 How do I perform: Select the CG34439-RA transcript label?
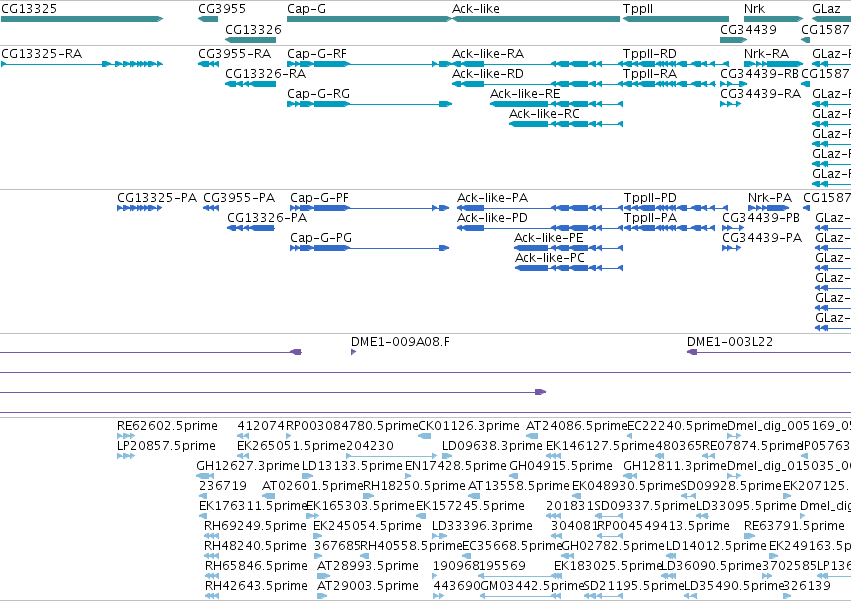(760, 93)
